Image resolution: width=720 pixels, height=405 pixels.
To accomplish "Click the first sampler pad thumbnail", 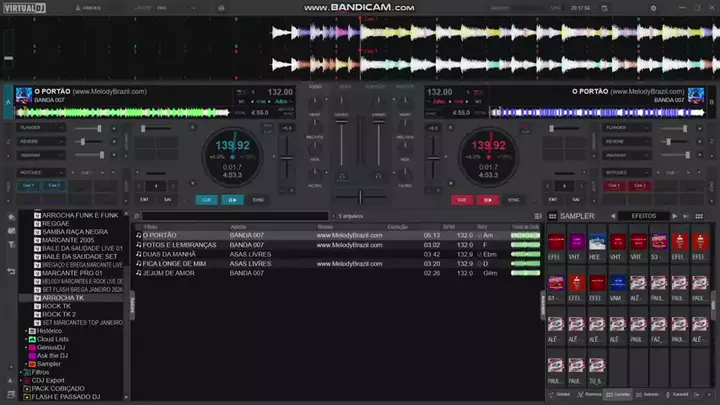I will (x=556, y=241).
